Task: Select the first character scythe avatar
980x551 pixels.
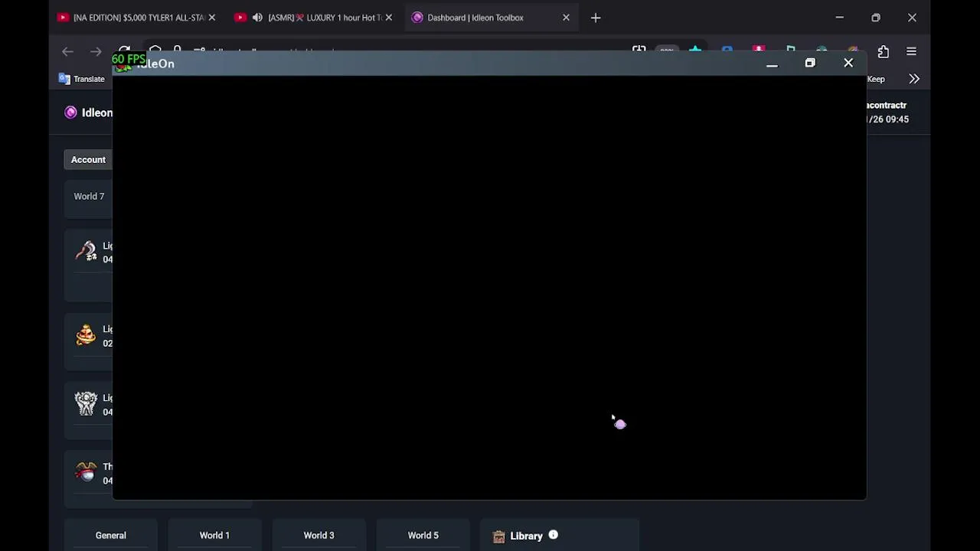Action: pos(86,252)
